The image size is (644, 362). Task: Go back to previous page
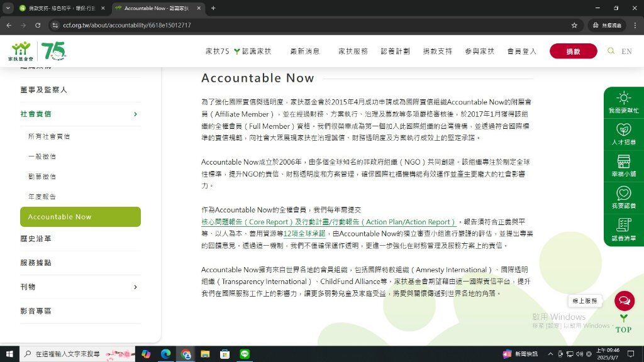(9, 25)
